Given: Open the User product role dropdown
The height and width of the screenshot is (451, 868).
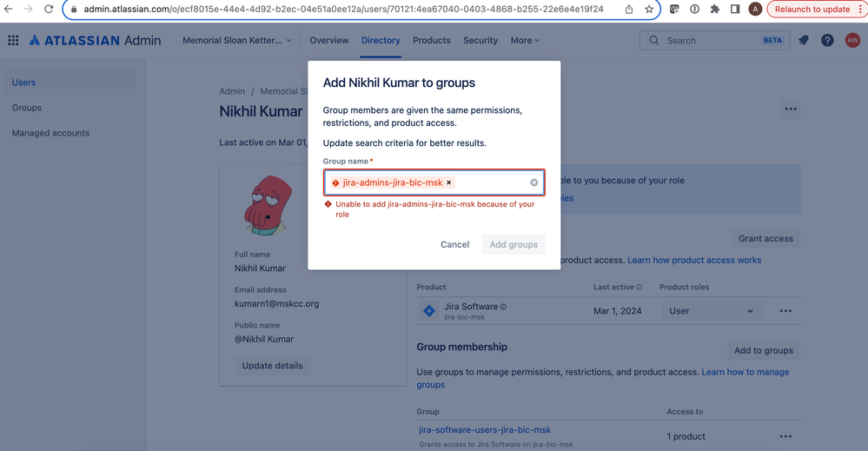Looking at the screenshot, I should point(712,311).
